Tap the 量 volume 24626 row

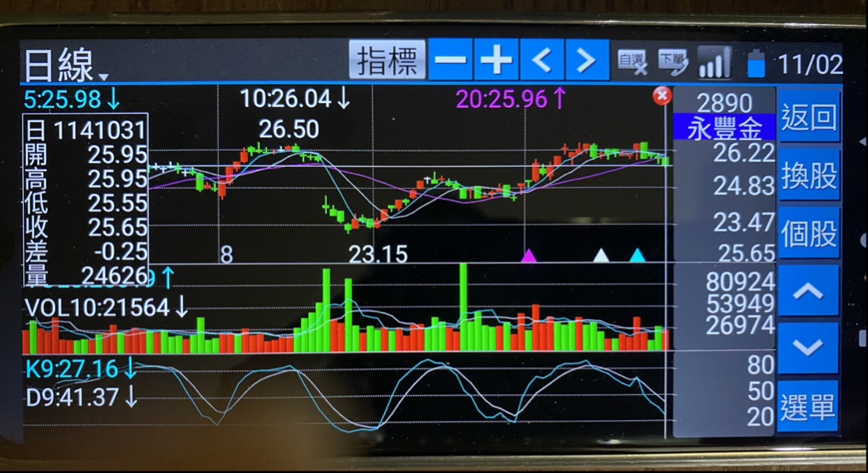click(86, 276)
